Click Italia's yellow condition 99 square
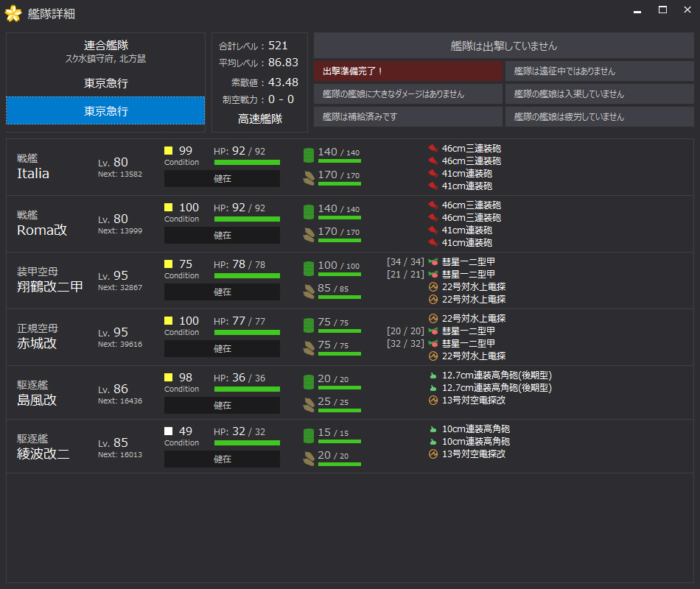Image resolution: width=700 pixels, height=589 pixels. click(x=168, y=150)
